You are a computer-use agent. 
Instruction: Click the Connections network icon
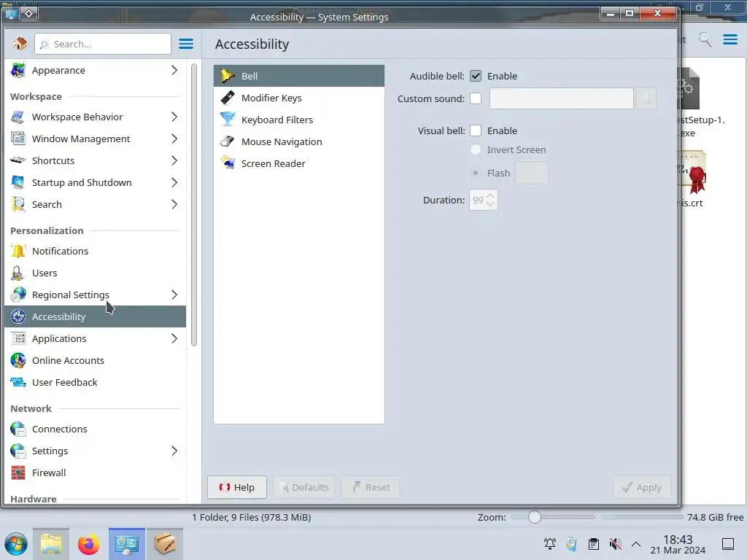click(18, 429)
